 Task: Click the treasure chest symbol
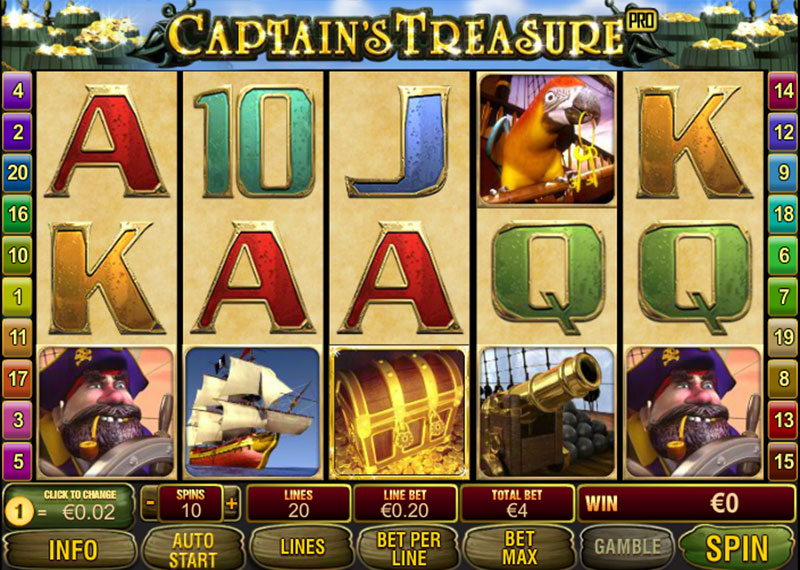coord(399,412)
